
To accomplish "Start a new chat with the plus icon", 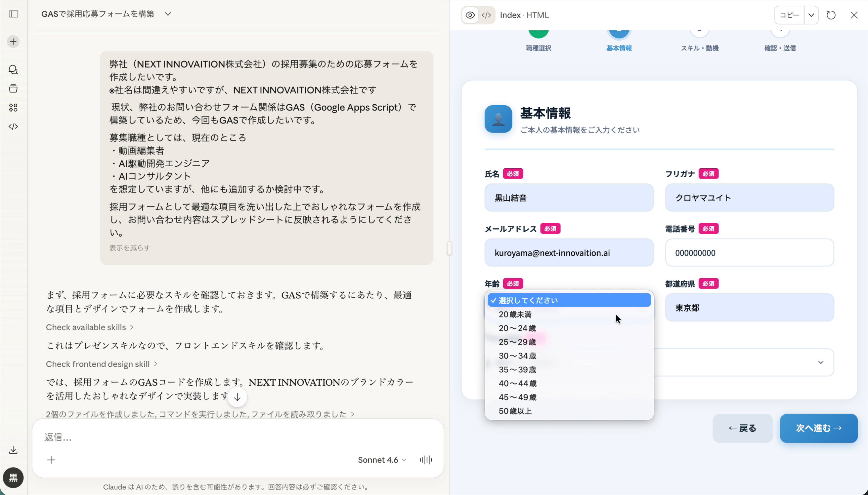I will tap(13, 41).
